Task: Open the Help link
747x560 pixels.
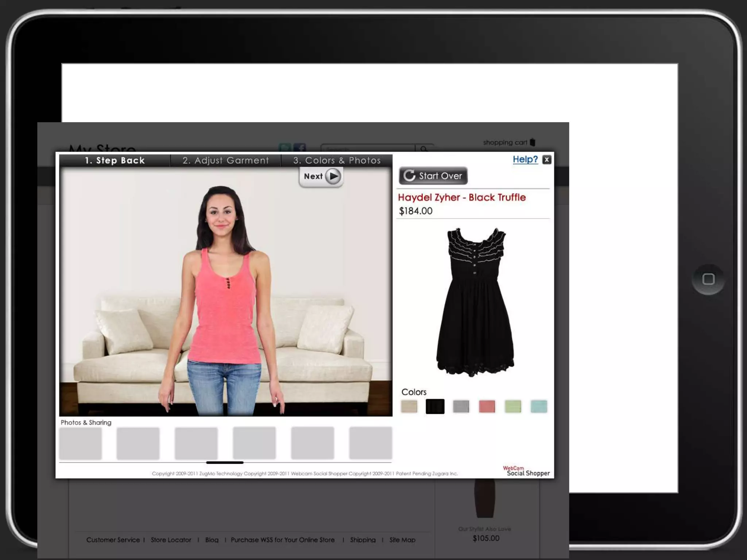Action: coord(525,159)
